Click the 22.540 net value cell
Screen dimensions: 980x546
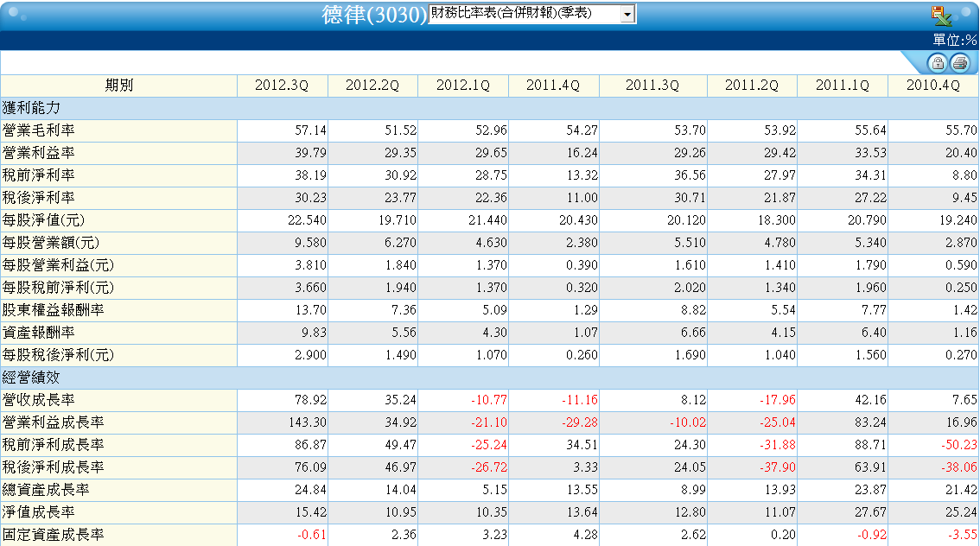pos(307,220)
